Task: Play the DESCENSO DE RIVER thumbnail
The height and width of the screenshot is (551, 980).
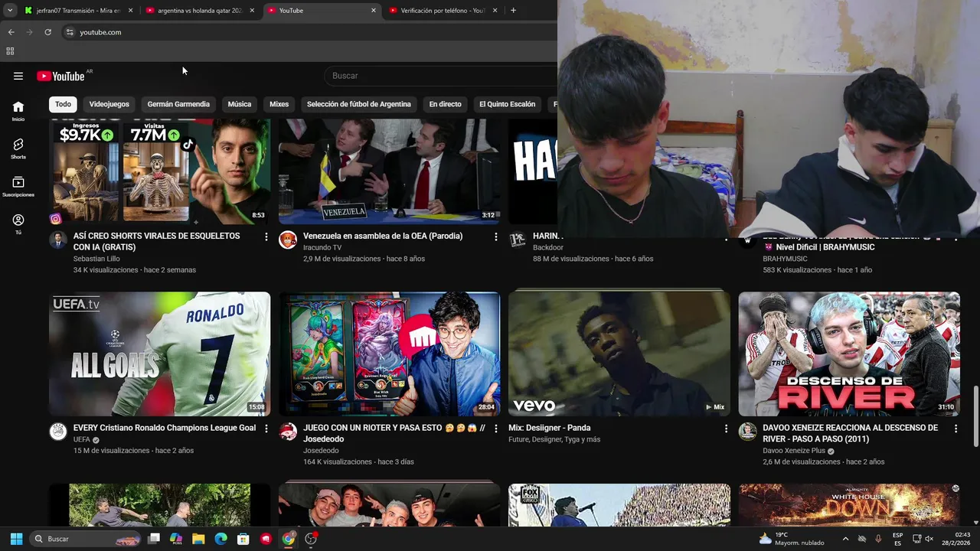Action: pyautogui.click(x=849, y=354)
